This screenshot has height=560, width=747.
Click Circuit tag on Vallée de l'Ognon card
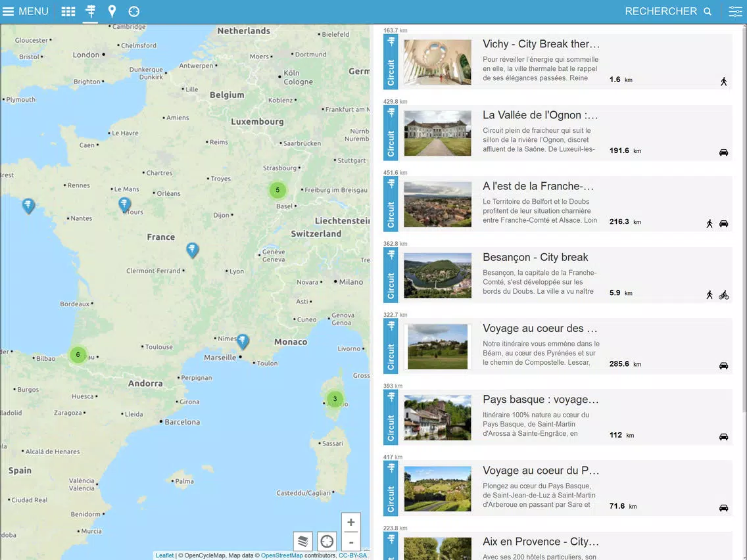pos(391,133)
